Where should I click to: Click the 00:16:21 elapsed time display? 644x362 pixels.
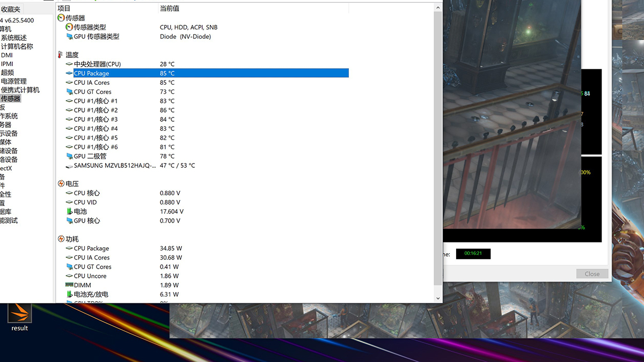[473, 254]
